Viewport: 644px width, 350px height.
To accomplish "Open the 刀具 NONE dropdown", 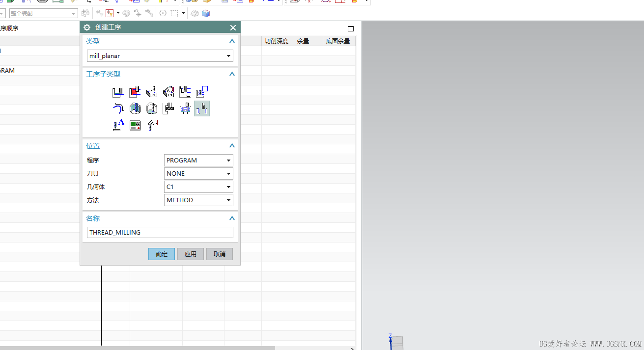I will pyautogui.click(x=198, y=174).
